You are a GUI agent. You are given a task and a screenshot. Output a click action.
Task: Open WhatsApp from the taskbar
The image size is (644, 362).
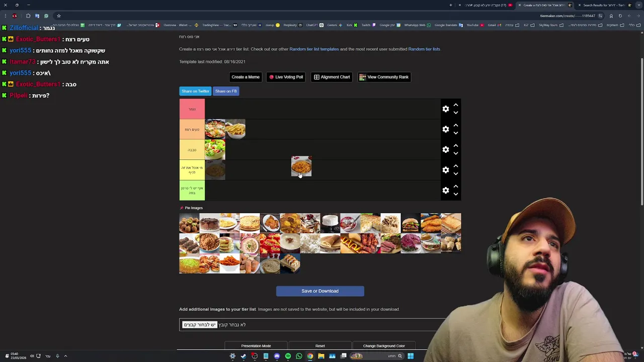point(299,356)
